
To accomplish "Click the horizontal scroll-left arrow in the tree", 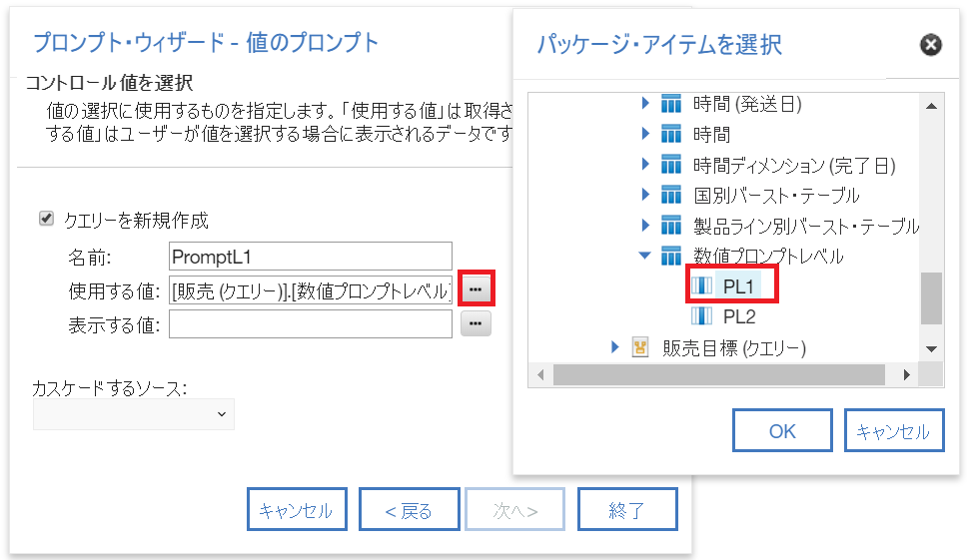I will (540, 374).
